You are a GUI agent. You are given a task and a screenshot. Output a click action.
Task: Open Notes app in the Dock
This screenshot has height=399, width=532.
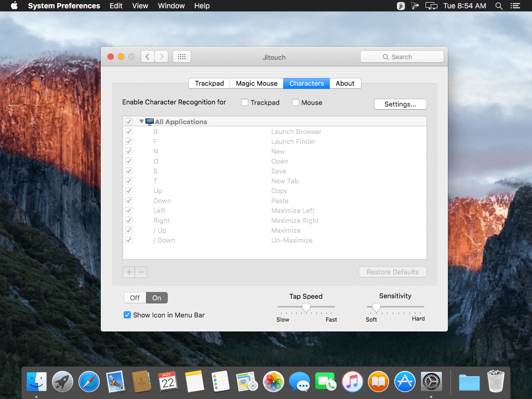click(194, 381)
